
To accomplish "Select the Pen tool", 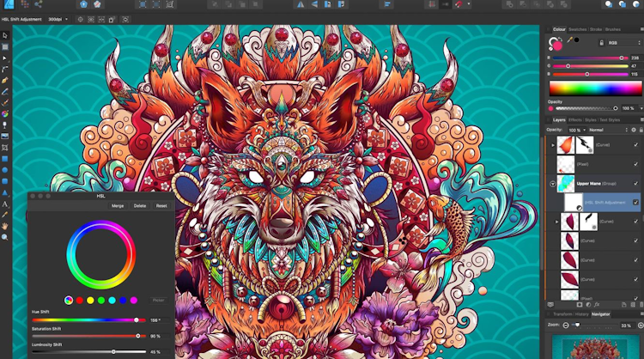I will (x=5, y=81).
